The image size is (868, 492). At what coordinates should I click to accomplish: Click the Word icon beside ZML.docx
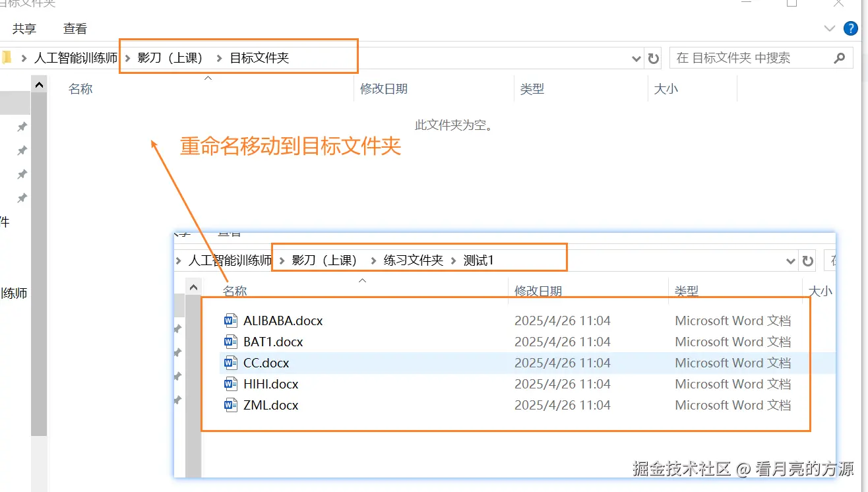pyautogui.click(x=231, y=405)
